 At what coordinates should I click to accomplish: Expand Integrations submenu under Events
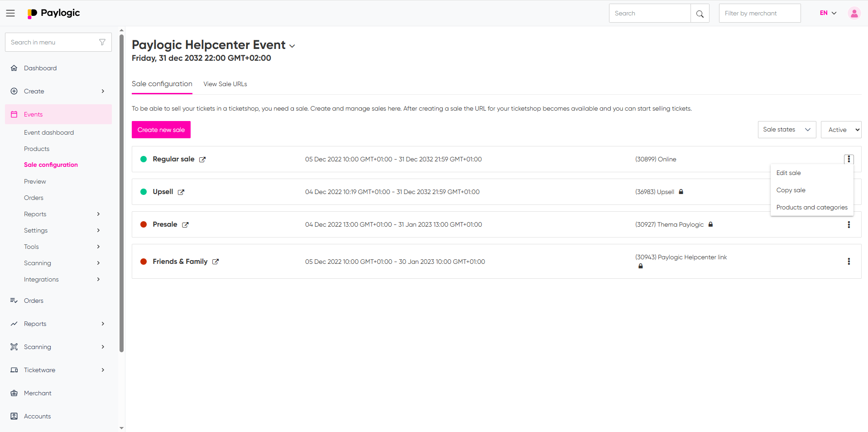click(x=98, y=279)
